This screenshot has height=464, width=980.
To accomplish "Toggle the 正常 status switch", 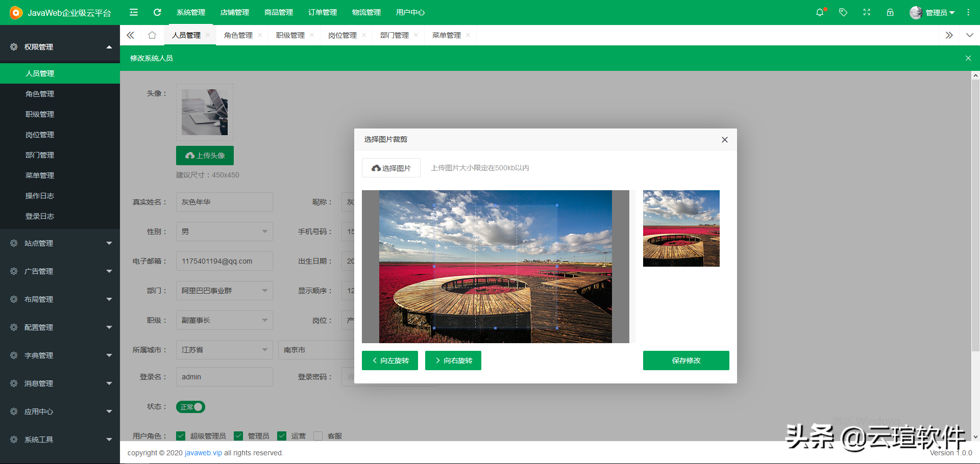I will [x=190, y=407].
